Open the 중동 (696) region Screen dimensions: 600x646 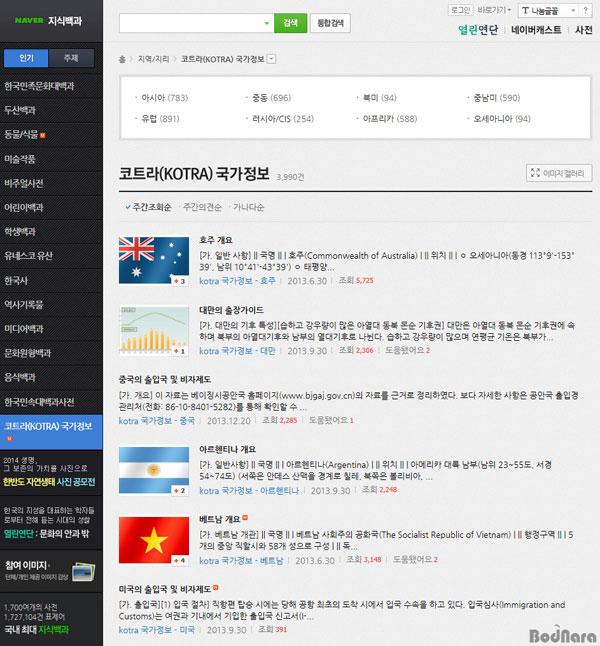pyautogui.click(x=272, y=98)
